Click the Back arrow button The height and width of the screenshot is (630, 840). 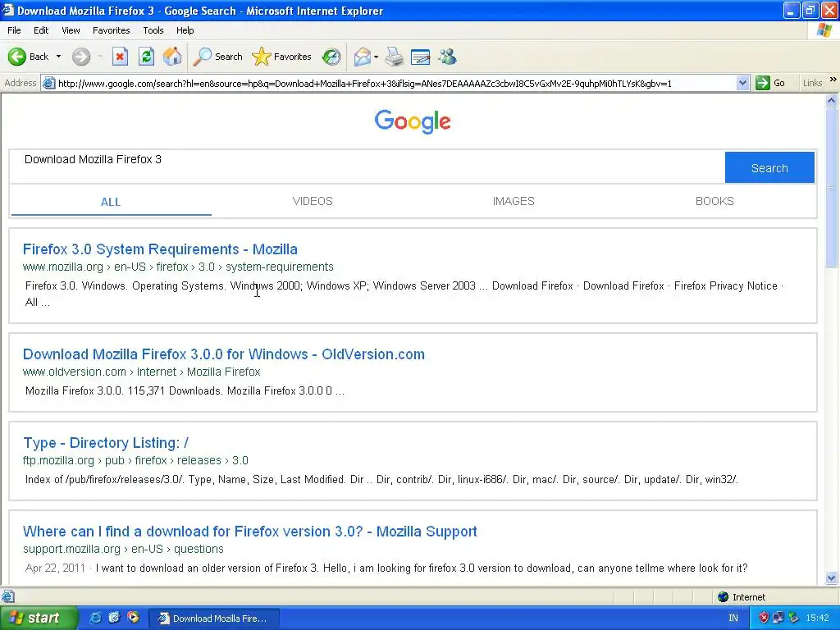(17, 57)
